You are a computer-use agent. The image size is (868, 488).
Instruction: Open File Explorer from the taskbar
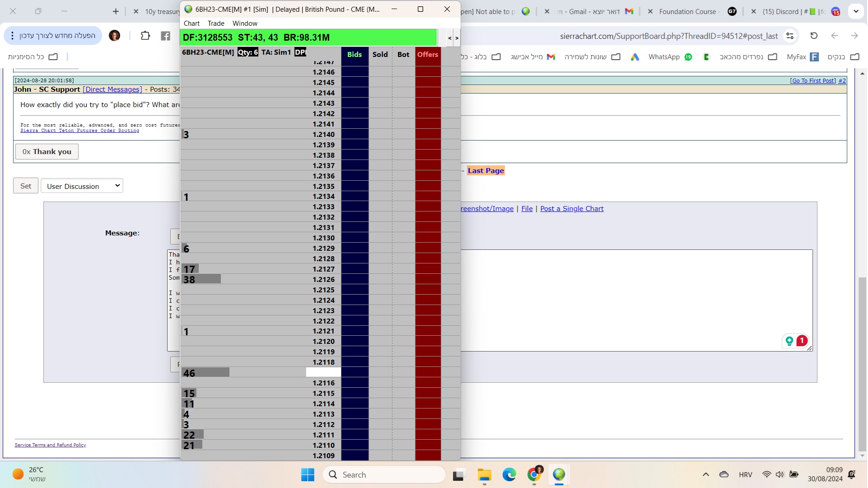484,475
